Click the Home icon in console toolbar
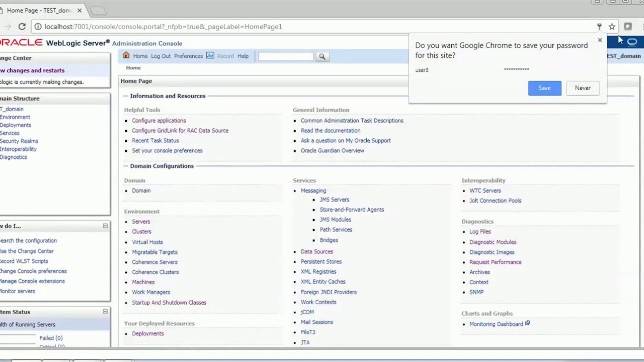 tap(126, 55)
